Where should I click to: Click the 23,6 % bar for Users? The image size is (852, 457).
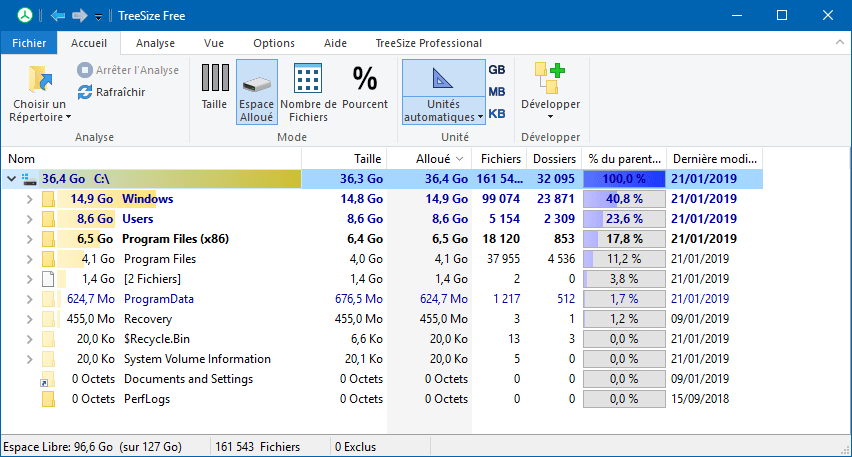tap(624, 219)
